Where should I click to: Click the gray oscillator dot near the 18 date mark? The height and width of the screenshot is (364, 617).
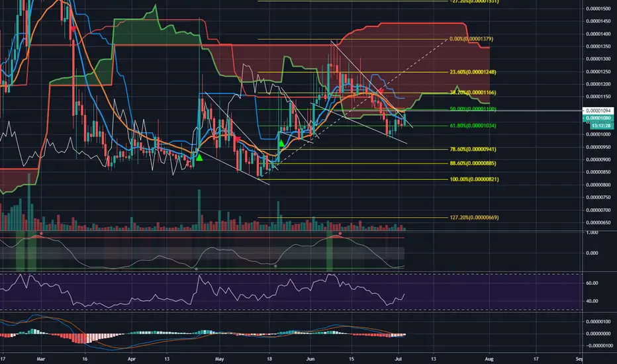[275, 267]
